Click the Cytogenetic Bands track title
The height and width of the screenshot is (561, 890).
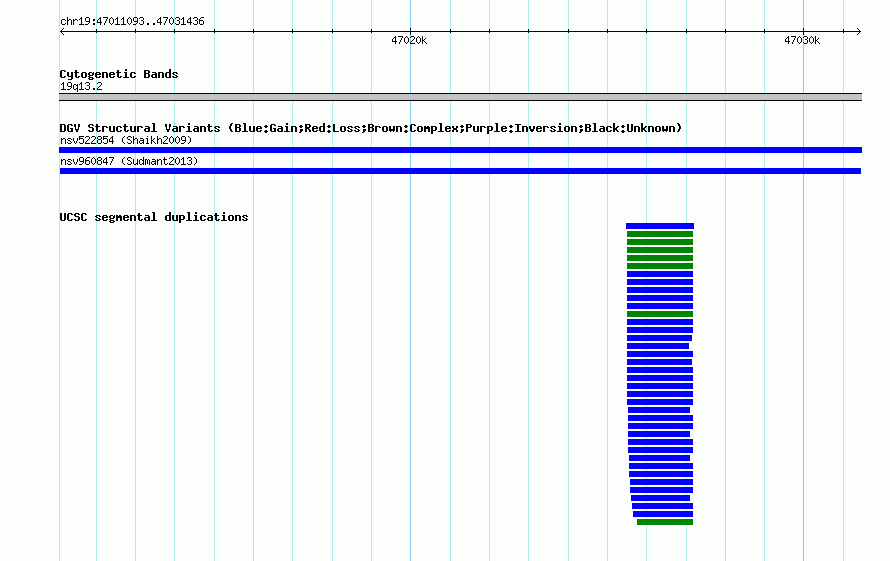119,74
